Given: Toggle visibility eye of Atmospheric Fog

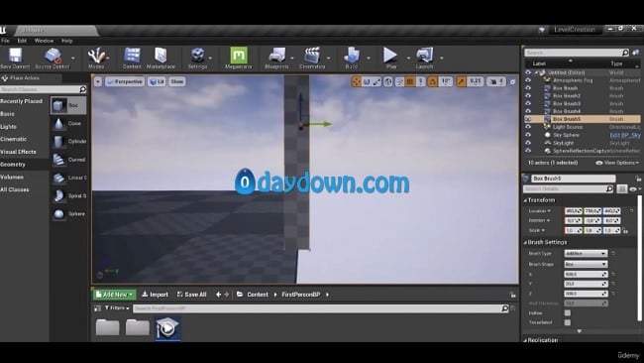Looking at the screenshot, I should click(528, 80).
